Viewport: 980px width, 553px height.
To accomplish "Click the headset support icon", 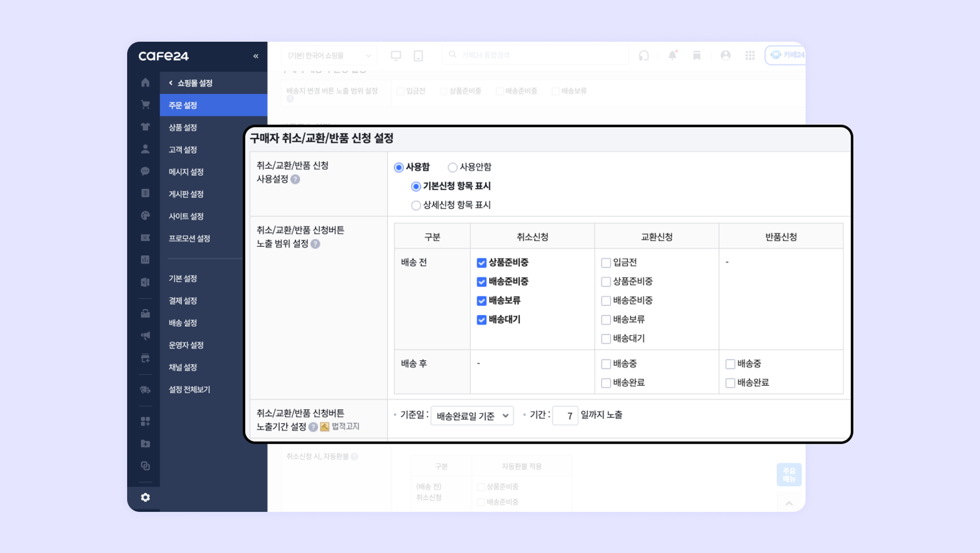I will pos(644,55).
